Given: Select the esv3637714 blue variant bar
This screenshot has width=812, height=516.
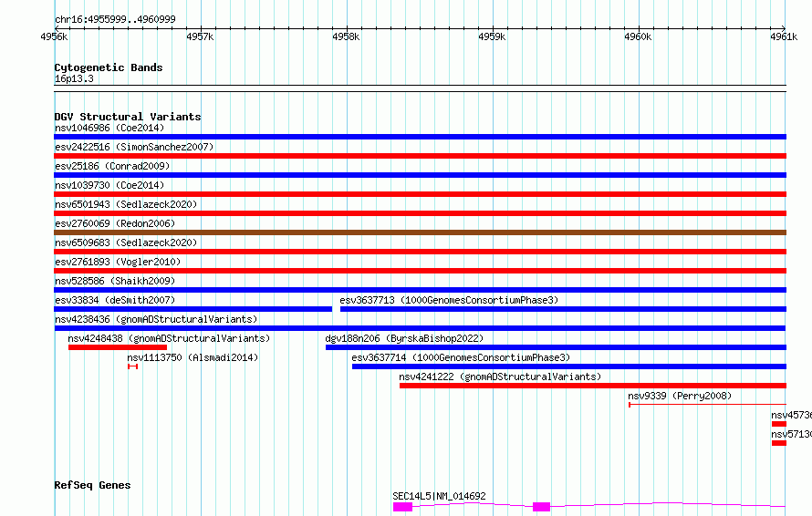Looking at the screenshot, I should click(569, 366).
